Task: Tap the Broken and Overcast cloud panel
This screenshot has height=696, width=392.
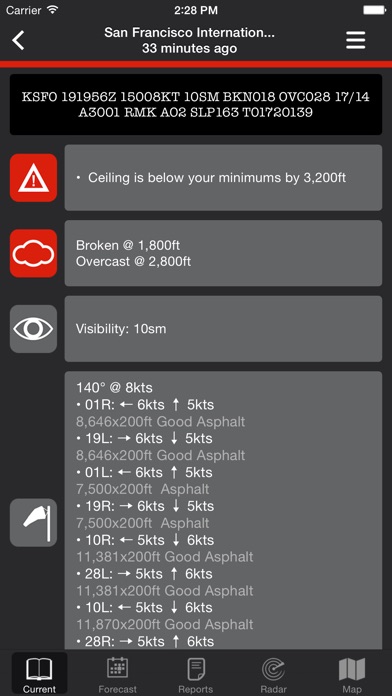Action: pyautogui.click(x=223, y=253)
